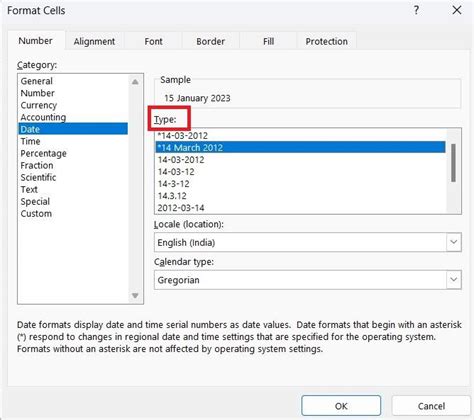Click Category list scroll down arrow
The image size is (474, 420).
click(x=135, y=295)
